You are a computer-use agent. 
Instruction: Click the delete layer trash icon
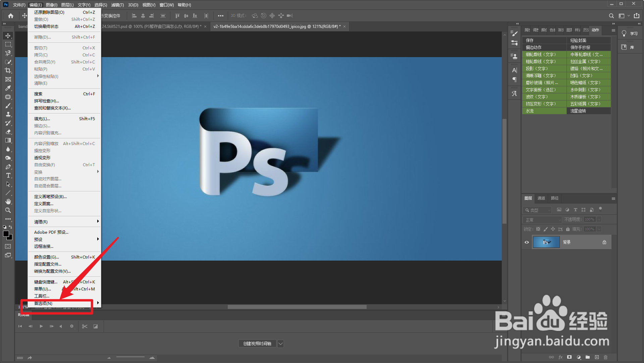(605, 357)
